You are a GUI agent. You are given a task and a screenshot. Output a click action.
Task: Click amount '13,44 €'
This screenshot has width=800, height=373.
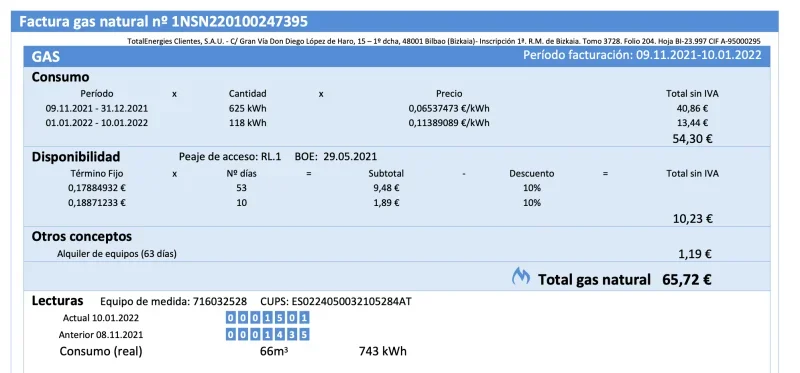[692, 123]
